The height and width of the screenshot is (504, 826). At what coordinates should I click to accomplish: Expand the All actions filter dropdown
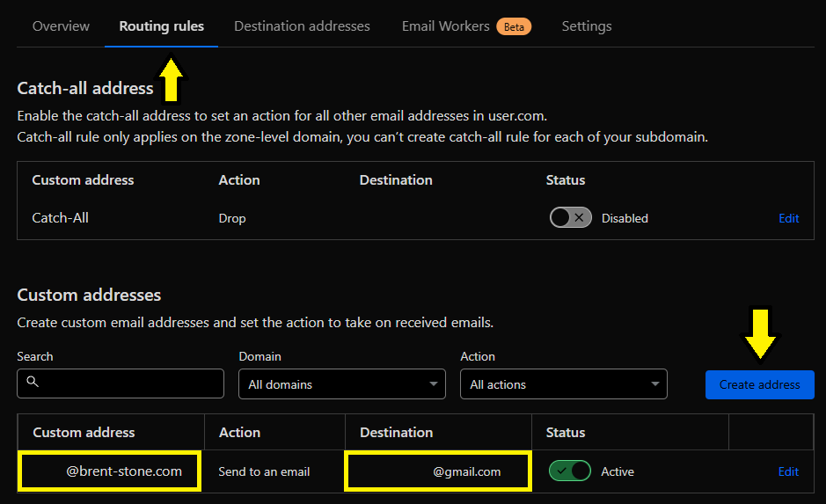point(563,384)
